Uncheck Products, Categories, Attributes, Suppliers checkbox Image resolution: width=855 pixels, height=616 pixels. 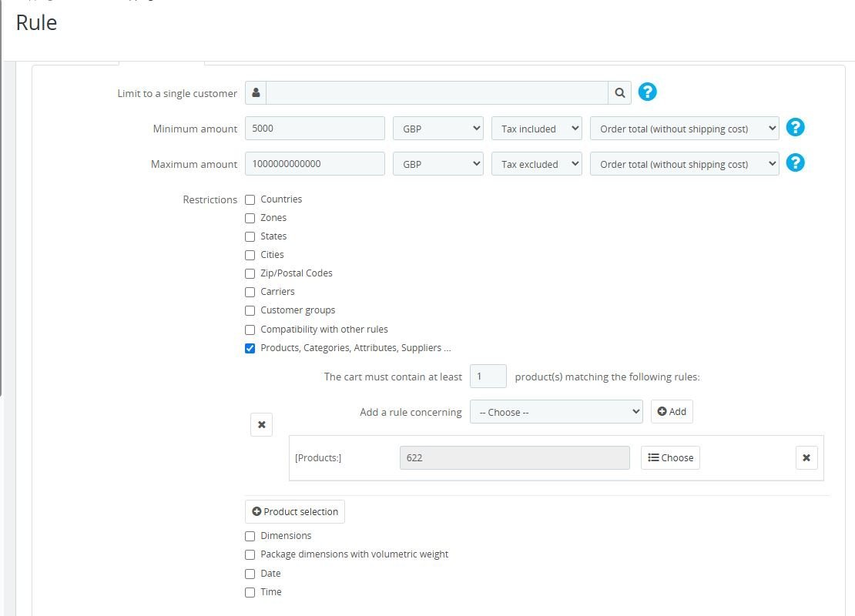click(250, 348)
